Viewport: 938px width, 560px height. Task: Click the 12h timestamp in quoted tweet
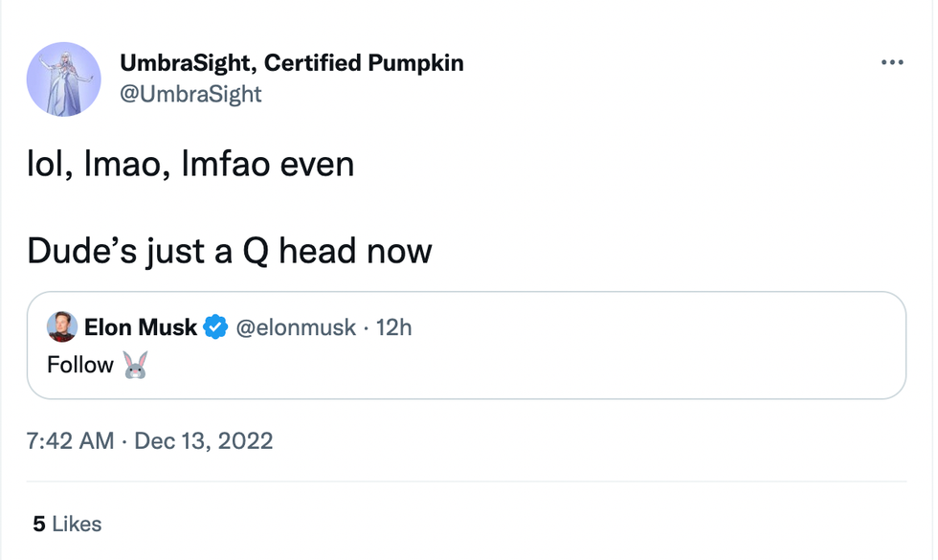[394, 327]
